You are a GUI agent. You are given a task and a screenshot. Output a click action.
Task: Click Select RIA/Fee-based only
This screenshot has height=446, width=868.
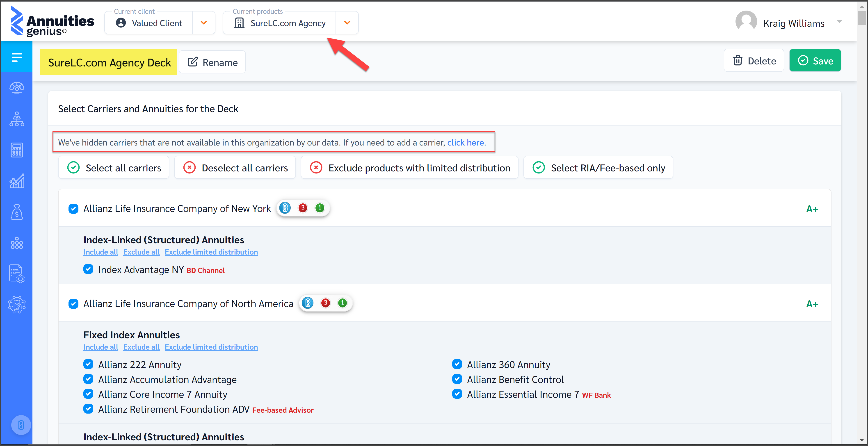(598, 167)
